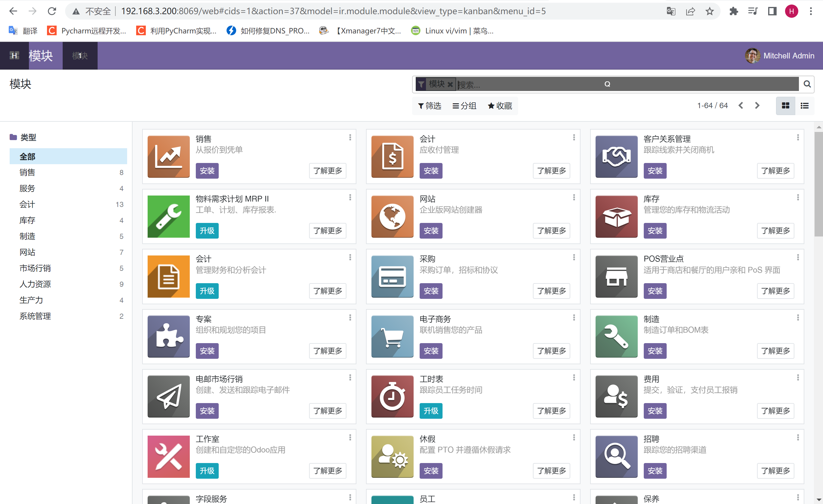Upgrade the 物料需求计划 MRP II module

207,231
